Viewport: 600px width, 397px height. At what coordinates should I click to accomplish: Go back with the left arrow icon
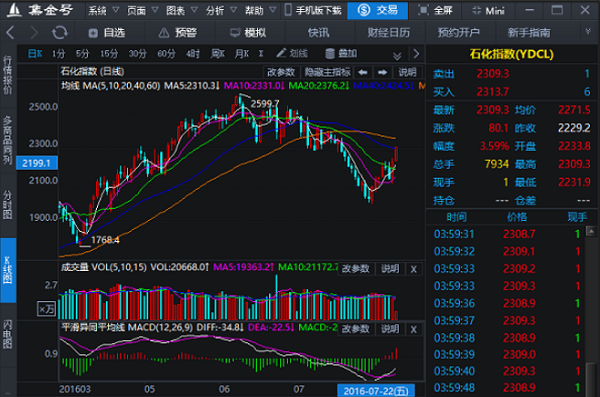[x=10, y=33]
